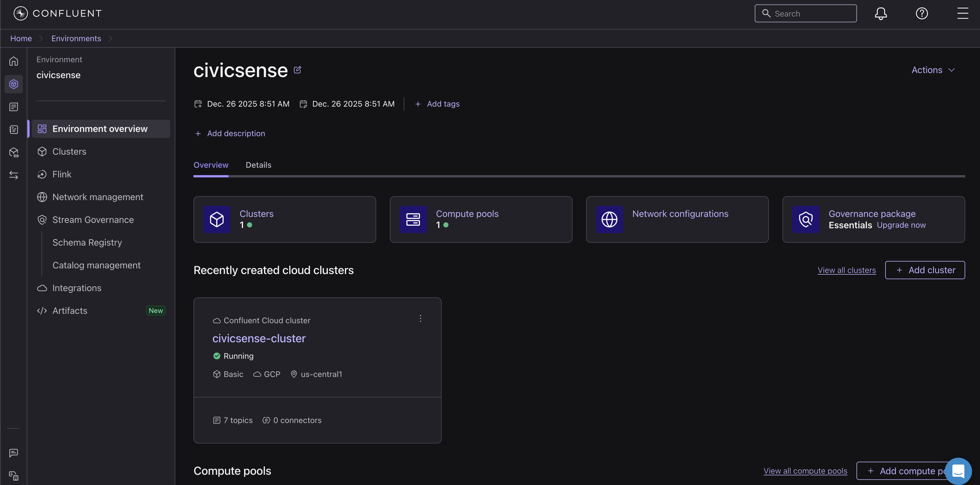Screen dimensions: 980x485
Task: Open the chat support bubble icon
Action: pos(958,471)
